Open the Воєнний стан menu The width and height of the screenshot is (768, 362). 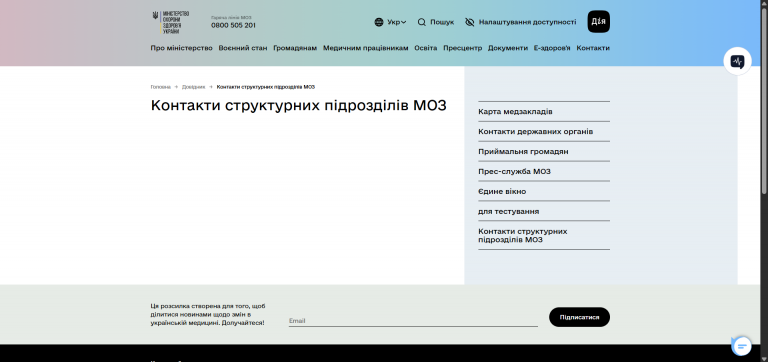click(x=243, y=48)
